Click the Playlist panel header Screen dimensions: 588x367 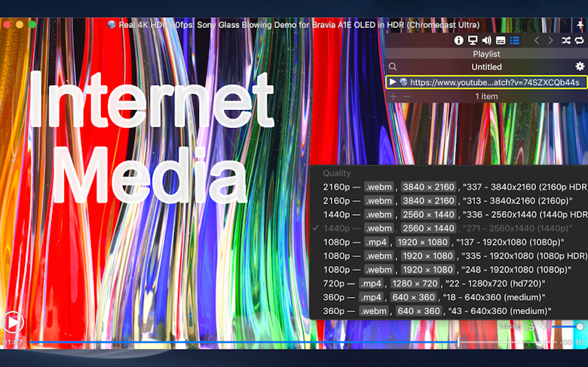pos(486,54)
